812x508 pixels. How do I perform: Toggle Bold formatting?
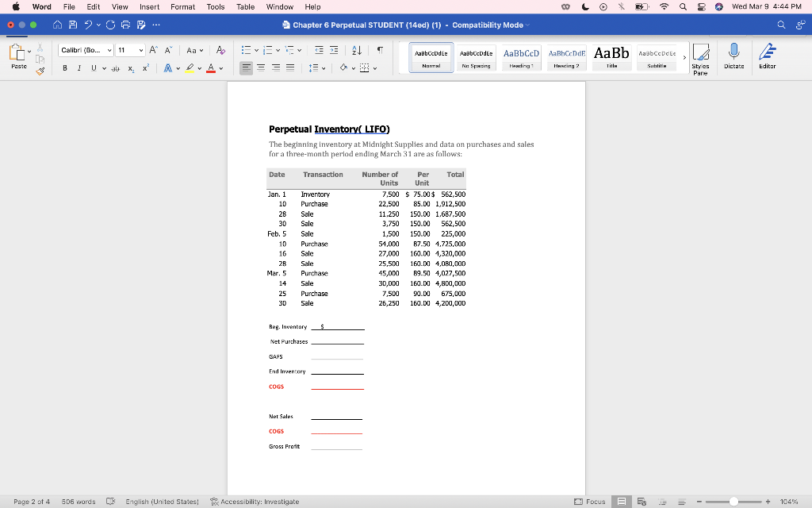click(x=65, y=68)
